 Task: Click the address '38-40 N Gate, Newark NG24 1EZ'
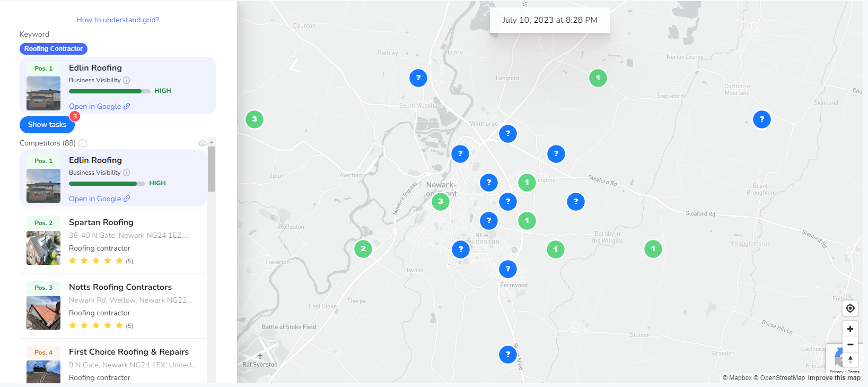(x=128, y=235)
